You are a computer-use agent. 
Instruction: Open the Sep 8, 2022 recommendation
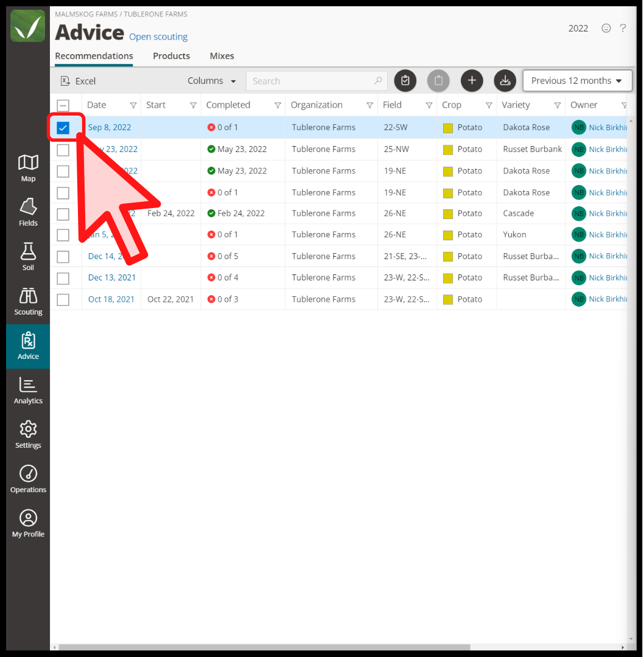click(x=110, y=127)
